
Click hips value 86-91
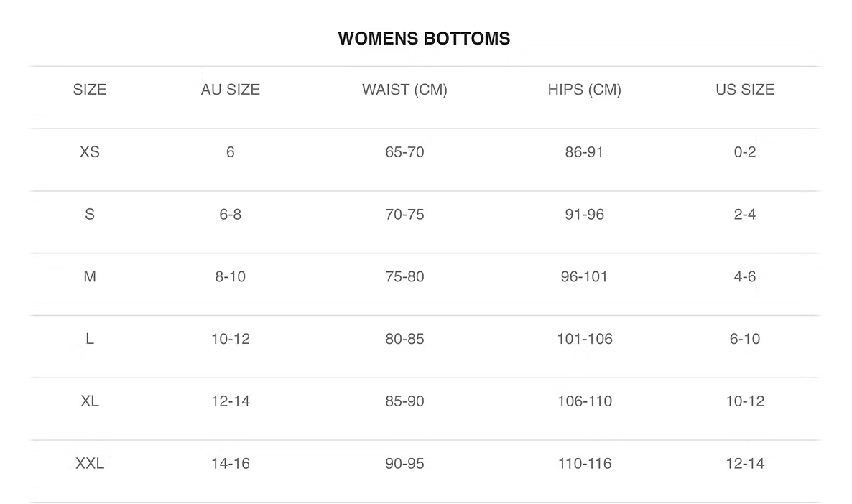click(x=584, y=152)
